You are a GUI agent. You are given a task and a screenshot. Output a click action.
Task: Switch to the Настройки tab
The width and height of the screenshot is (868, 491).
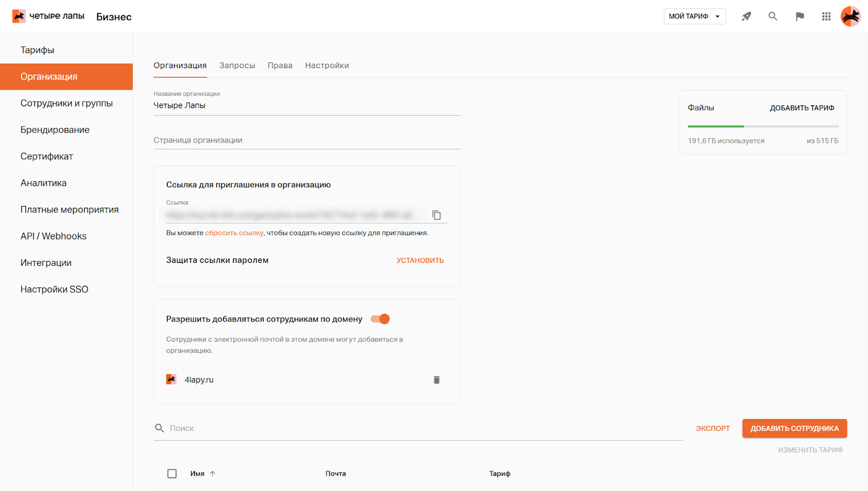[327, 65]
